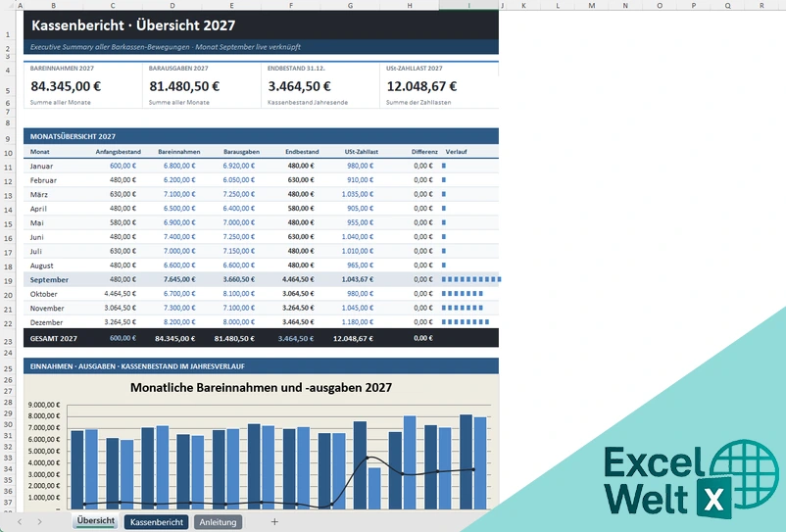Click the 'Endbestand' column heading
The height and width of the screenshot is (532, 786).
[x=302, y=151]
